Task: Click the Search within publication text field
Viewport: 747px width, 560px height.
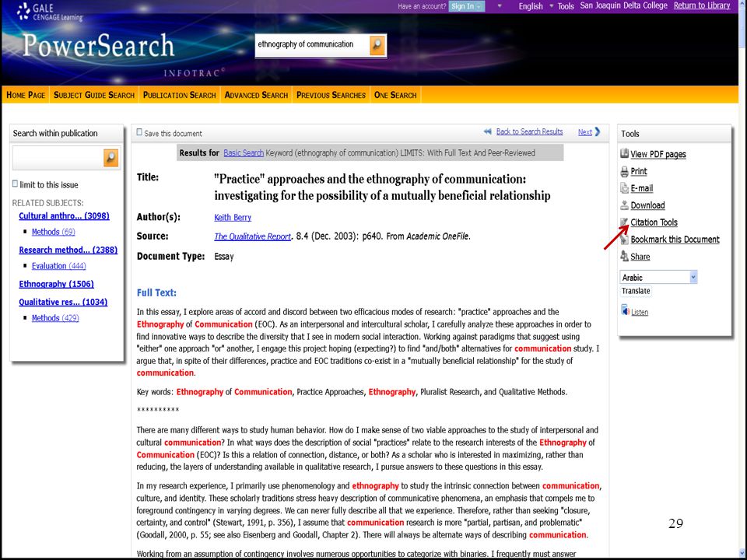Action: click(58, 158)
